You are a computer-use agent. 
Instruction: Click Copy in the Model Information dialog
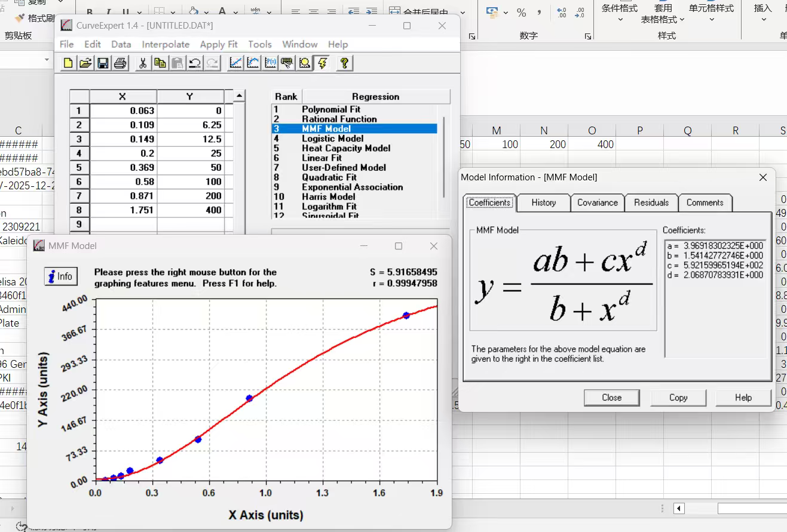pos(678,398)
